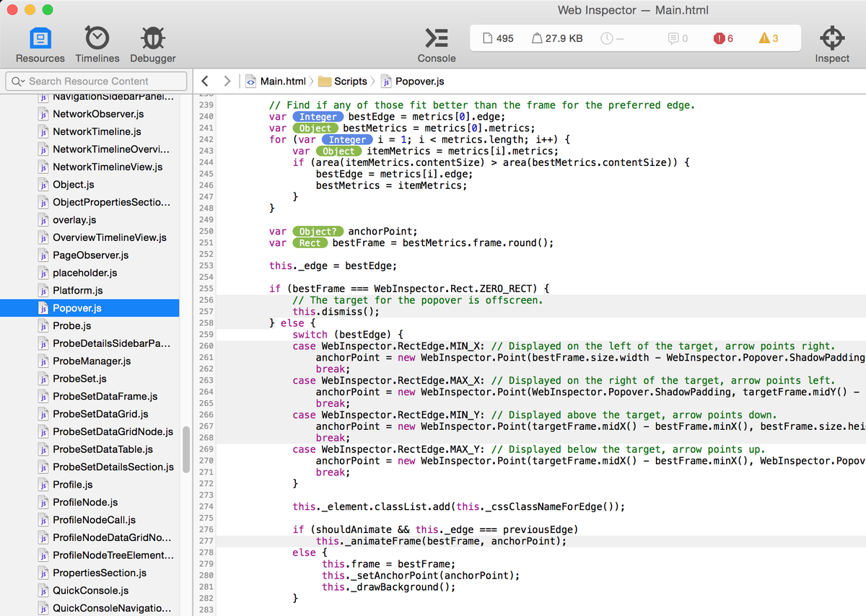Image resolution: width=866 pixels, height=616 pixels.
Task: Select ProbeSetDetailsSection.js
Action: pyautogui.click(x=89, y=467)
